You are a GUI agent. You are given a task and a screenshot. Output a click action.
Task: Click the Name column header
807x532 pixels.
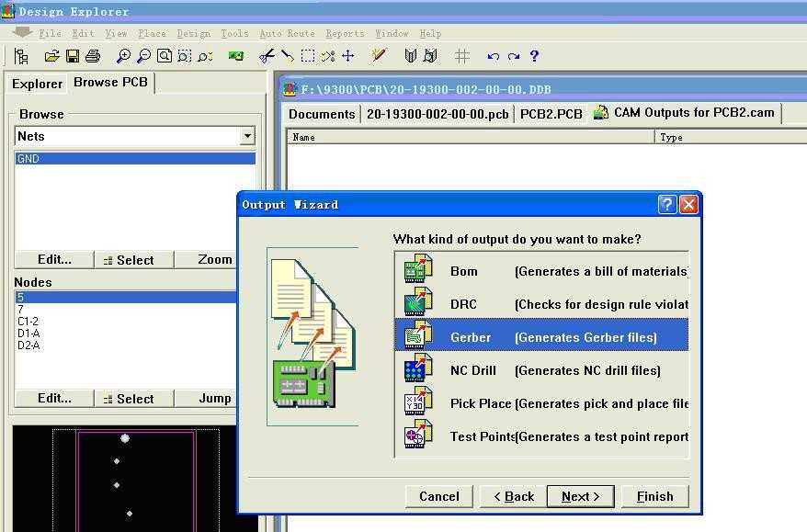pos(471,137)
